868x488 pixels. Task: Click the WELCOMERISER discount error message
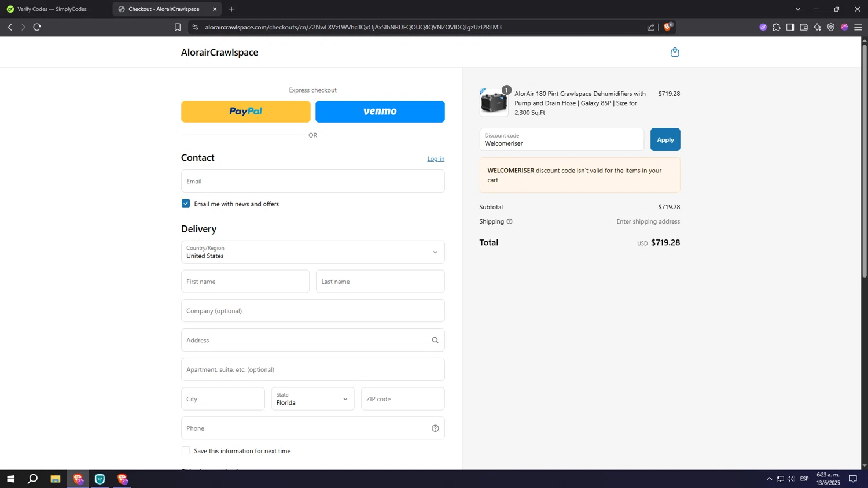[580, 175]
